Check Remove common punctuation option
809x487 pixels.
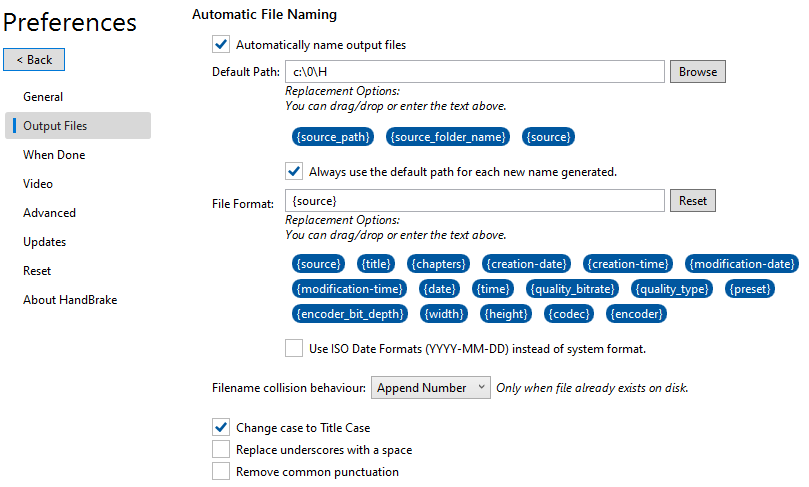click(x=221, y=472)
